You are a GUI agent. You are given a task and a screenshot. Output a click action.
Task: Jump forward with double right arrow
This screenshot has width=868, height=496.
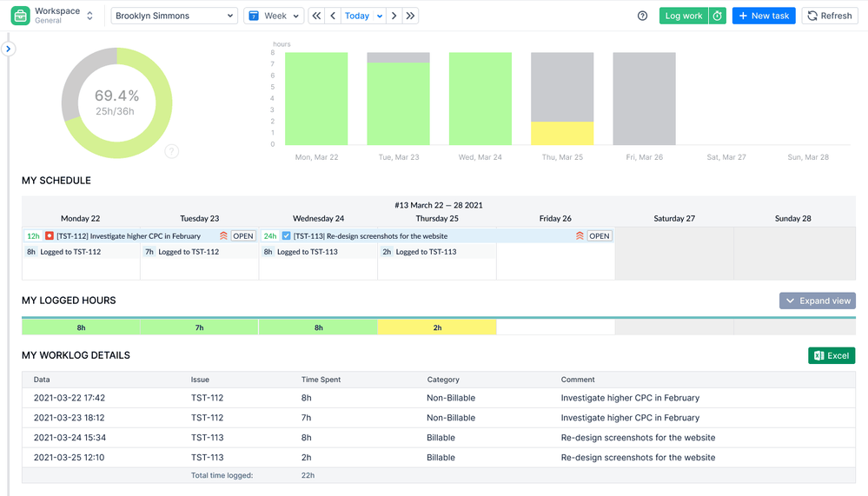[411, 16]
